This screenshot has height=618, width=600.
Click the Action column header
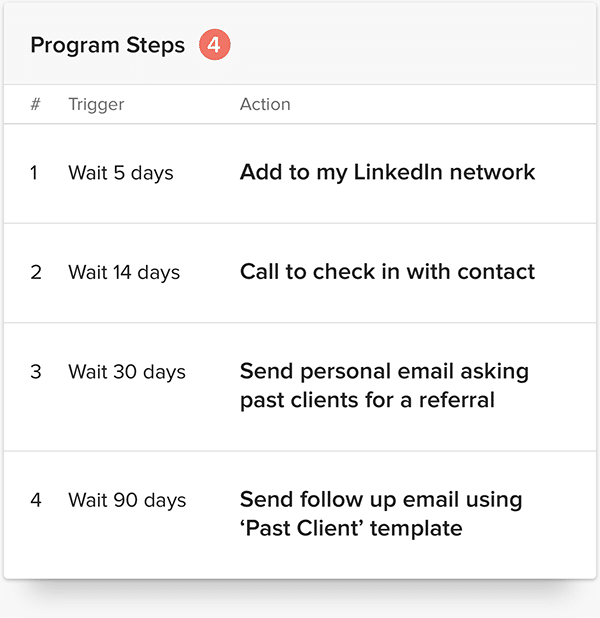tap(265, 104)
